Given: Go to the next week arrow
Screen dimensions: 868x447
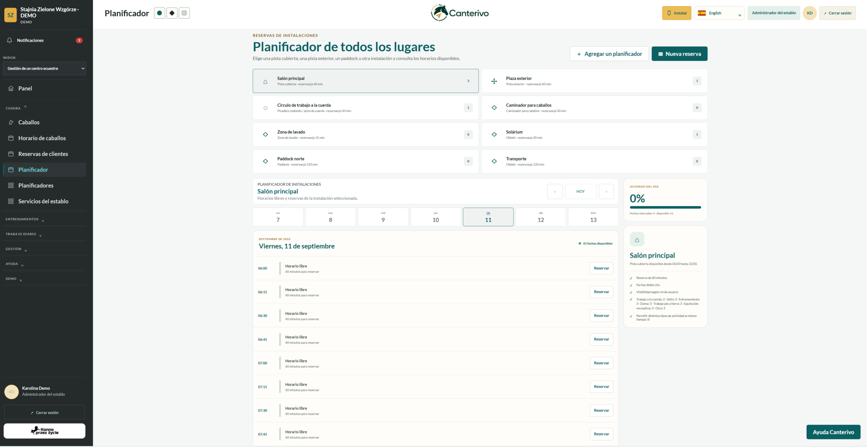Looking at the screenshot, I should point(606,192).
